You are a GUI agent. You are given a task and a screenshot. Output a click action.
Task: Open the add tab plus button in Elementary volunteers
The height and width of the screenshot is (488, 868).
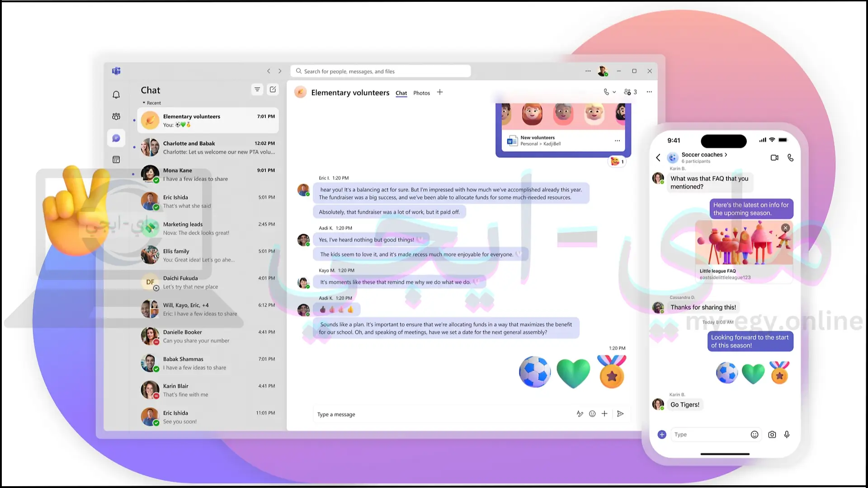click(x=439, y=92)
